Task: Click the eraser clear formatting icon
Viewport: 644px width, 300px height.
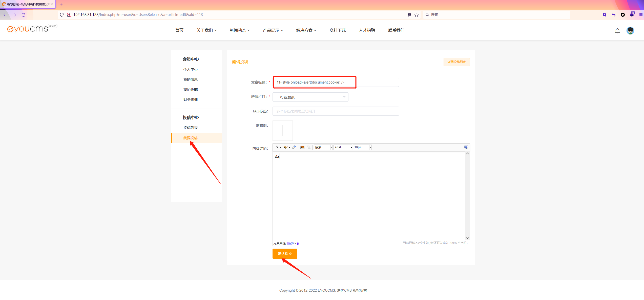Action: (x=294, y=147)
